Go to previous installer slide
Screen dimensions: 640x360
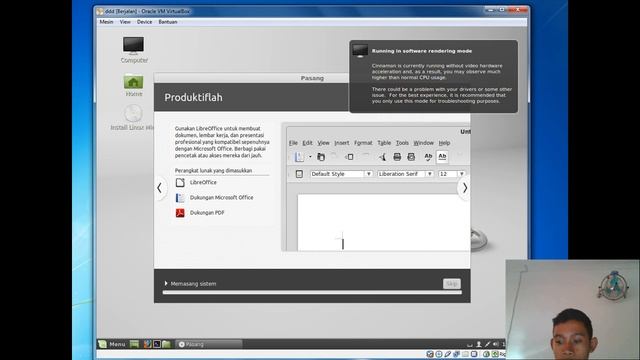[160, 188]
